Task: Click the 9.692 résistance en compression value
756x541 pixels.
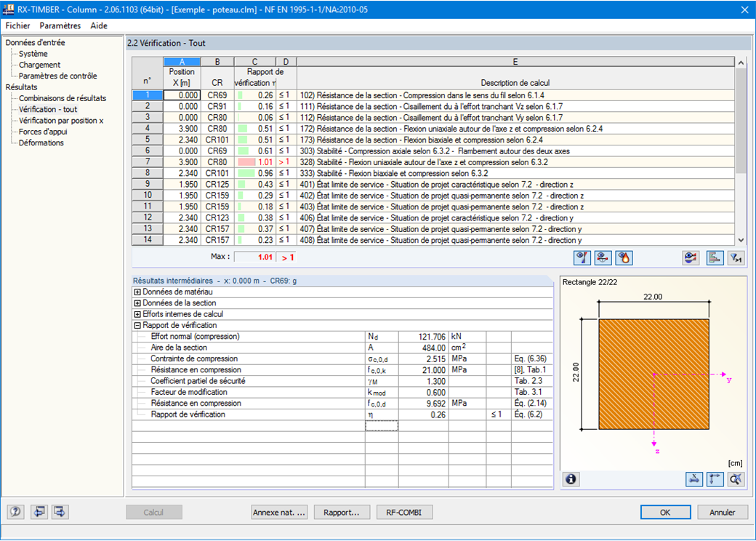Action: (x=423, y=403)
